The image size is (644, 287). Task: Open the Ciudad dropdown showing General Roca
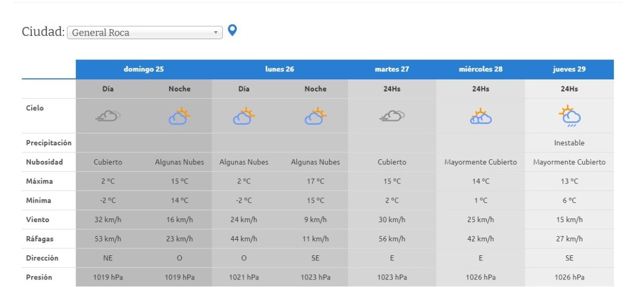[144, 32]
